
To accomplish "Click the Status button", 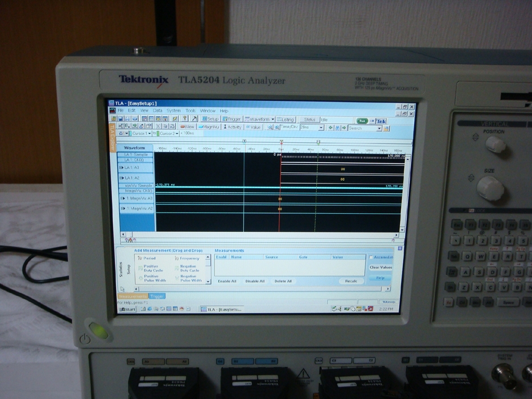I will 309,120.
